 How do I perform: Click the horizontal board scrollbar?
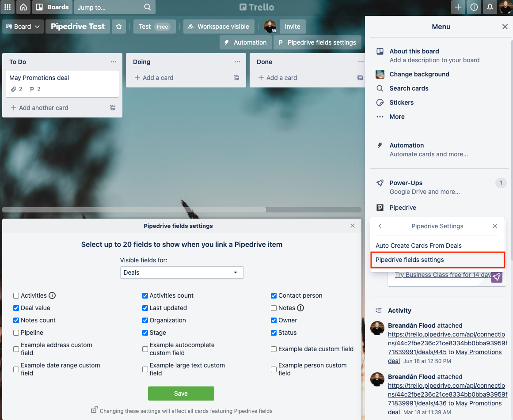tap(134, 210)
